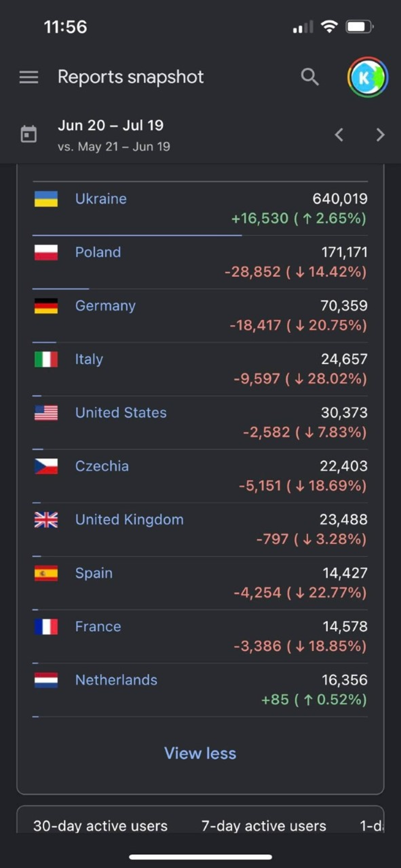This screenshot has height=868, width=401.
Task: Open the hamburger navigation menu
Action: tap(29, 77)
